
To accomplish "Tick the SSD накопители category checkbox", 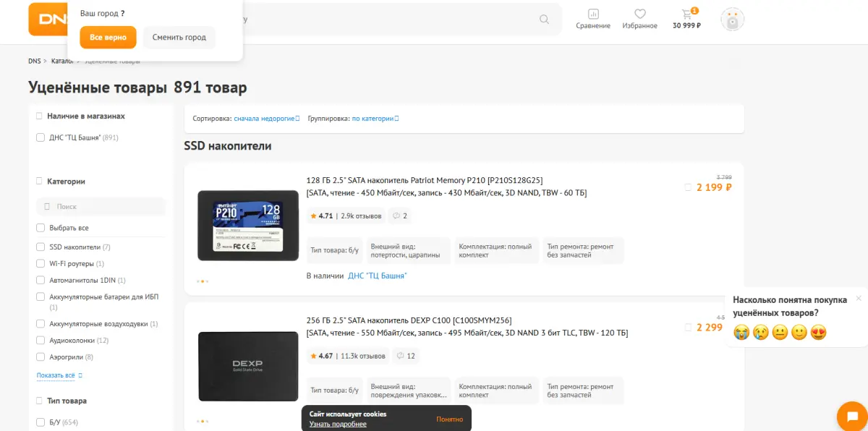I will coord(41,247).
